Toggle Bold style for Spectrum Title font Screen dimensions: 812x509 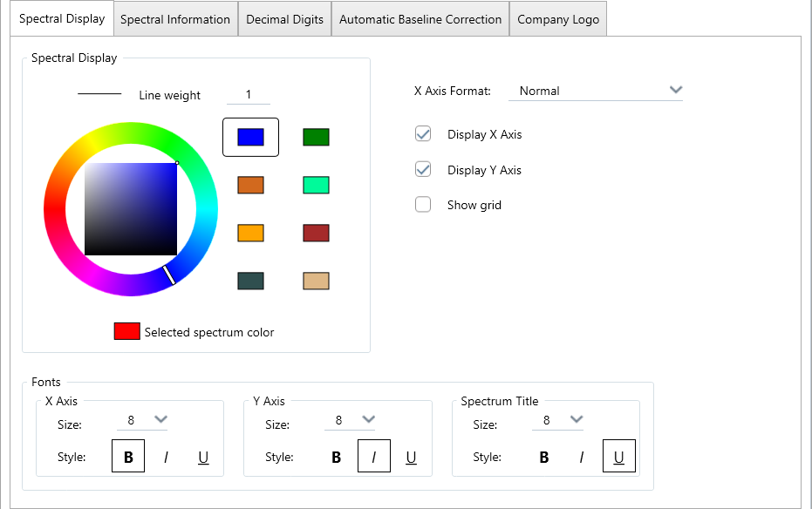(543, 457)
